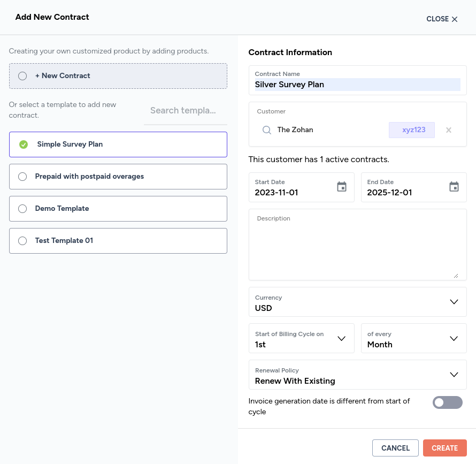Click the description box resize handle
Screen dimensions: 476x464
pyautogui.click(x=456, y=275)
